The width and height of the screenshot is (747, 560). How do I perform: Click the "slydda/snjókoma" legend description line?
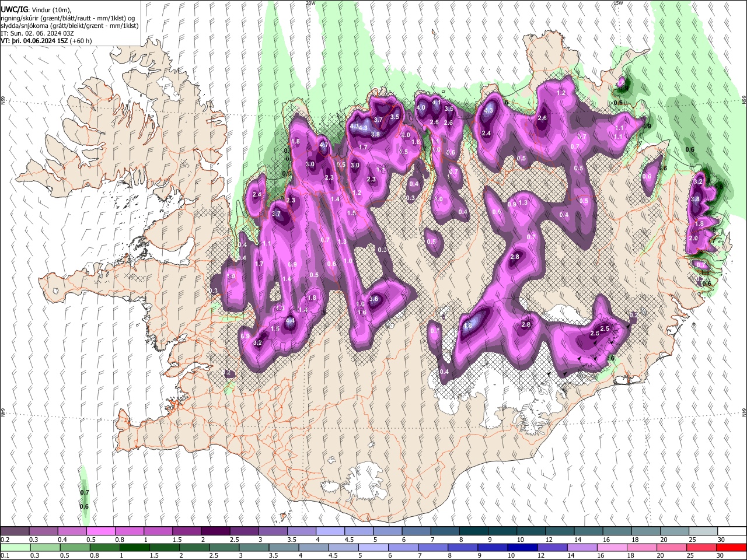coord(69,26)
